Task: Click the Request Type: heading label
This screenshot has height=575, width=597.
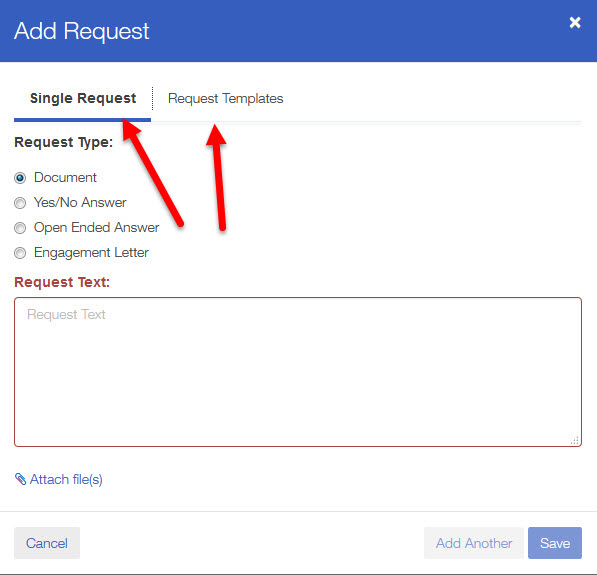Action: 64,142
